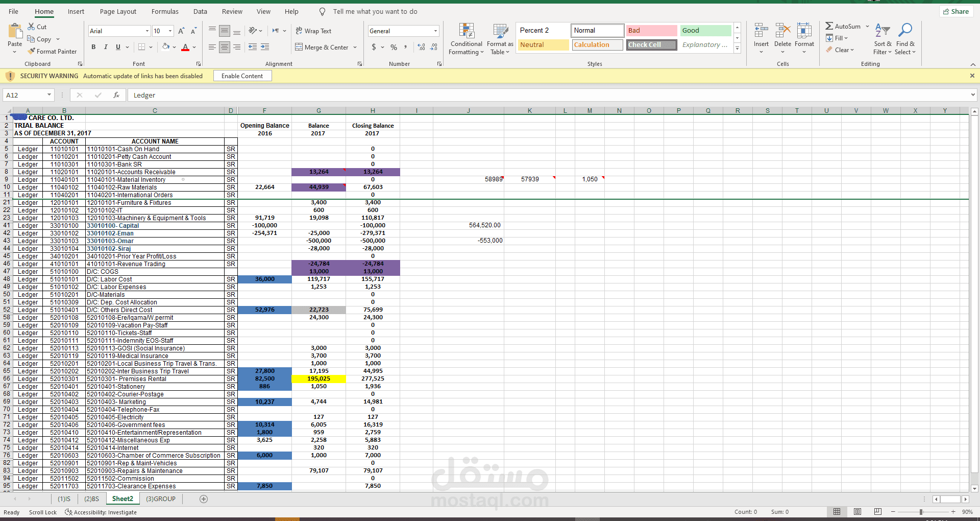Decrease font size with small A
The height and width of the screenshot is (521, 980).
point(193,31)
